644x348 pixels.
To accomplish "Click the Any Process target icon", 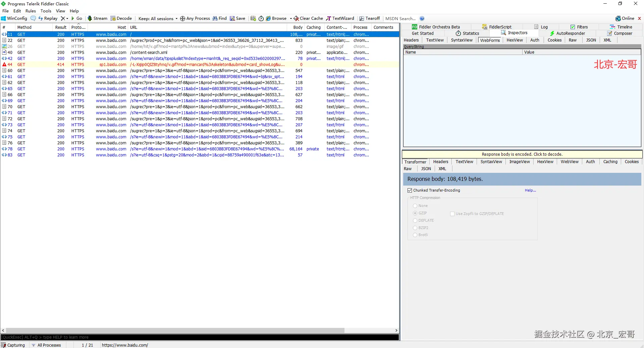I will pyautogui.click(x=182, y=18).
